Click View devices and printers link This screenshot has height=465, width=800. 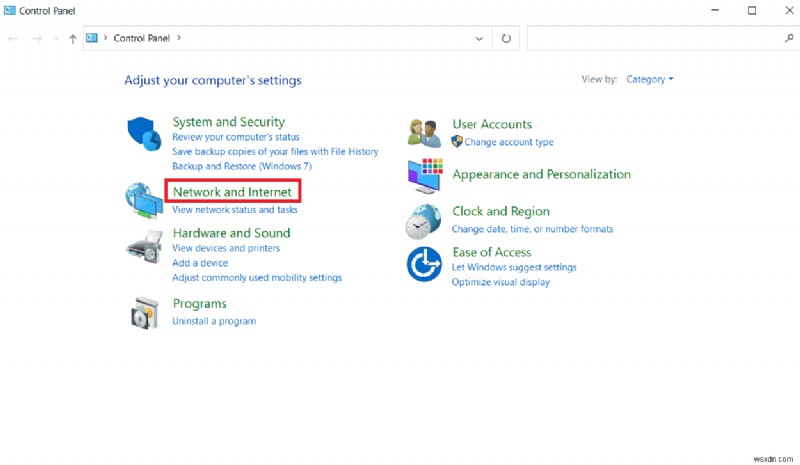pos(226,248)
